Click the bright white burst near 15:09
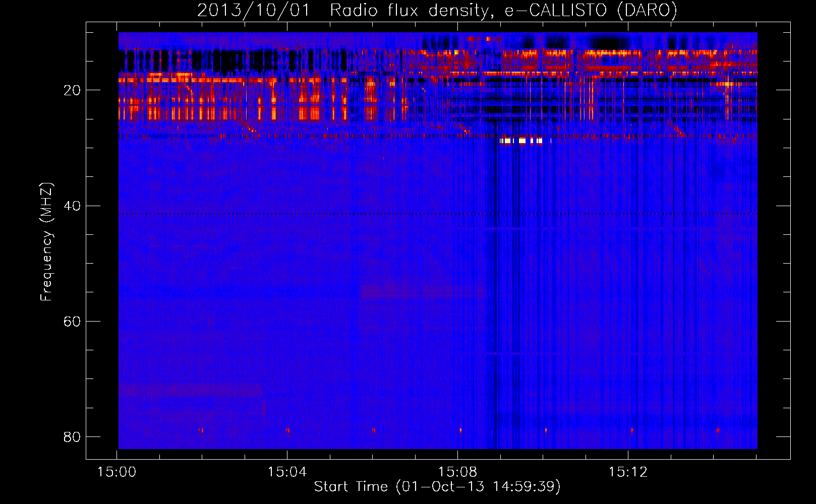 pos(522,141)
